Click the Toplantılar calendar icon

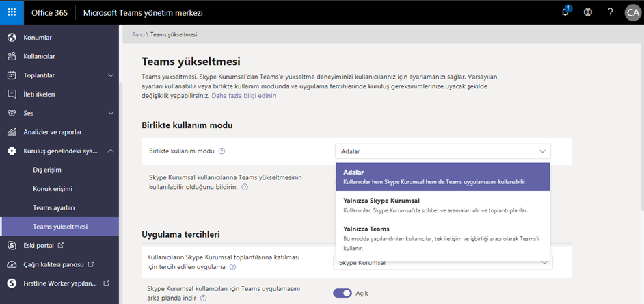click(x=12, y=75)
